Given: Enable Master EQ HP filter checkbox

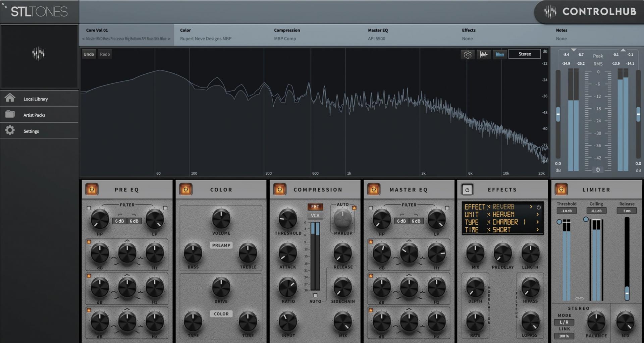Looking at the screenshot, I should pyautogui.click(x=371, y=208).
